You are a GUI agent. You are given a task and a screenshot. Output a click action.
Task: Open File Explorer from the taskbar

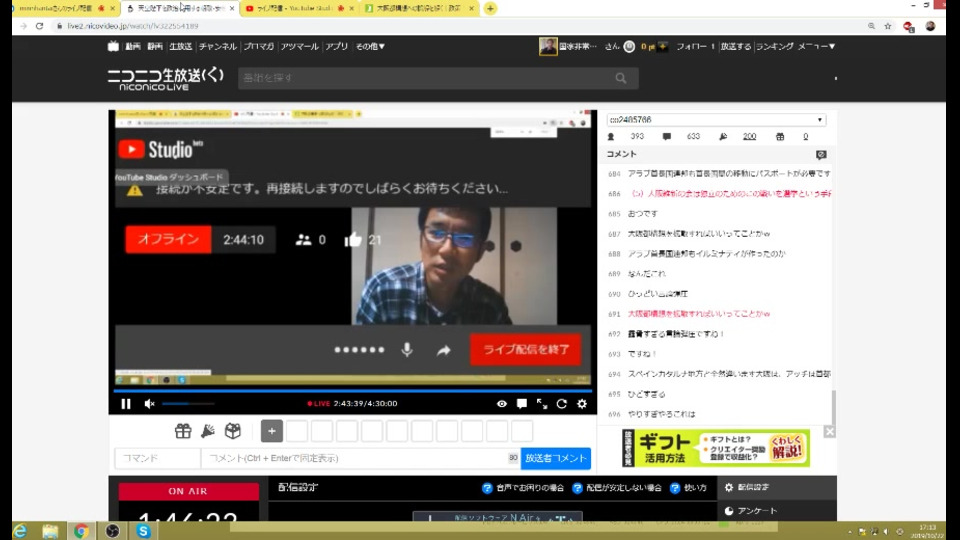click(50, 531)
